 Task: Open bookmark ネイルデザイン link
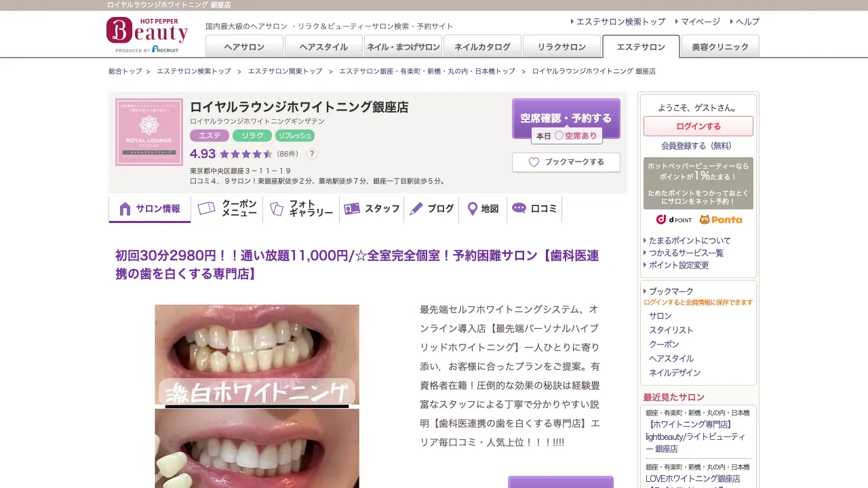pos(675,373)
